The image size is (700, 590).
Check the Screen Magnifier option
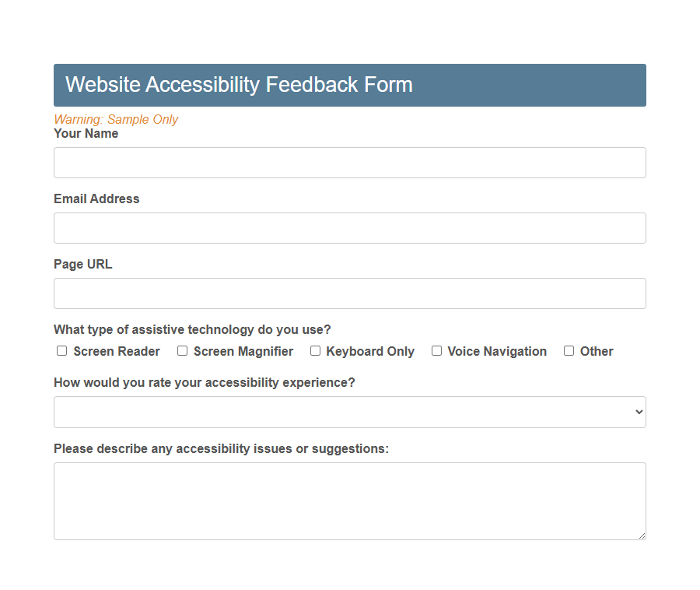tap(182, 351)
